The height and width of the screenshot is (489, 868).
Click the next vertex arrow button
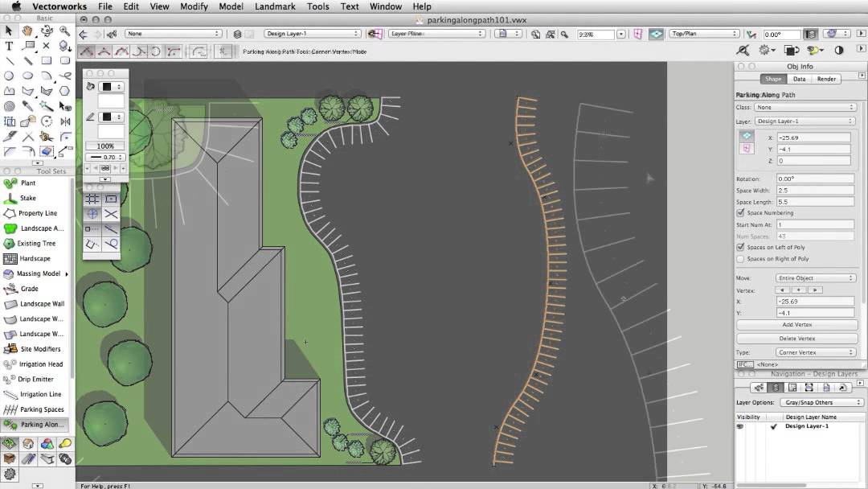pos(815,290)
